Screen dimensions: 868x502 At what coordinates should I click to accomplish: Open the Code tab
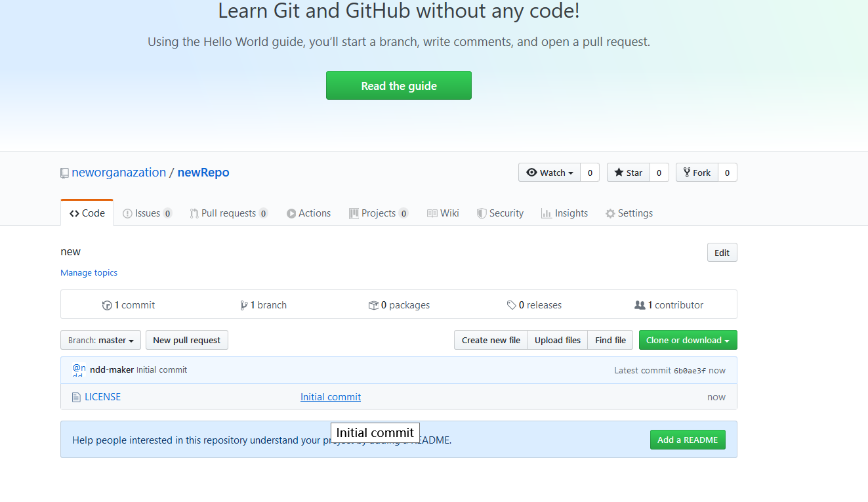(87, 213)
